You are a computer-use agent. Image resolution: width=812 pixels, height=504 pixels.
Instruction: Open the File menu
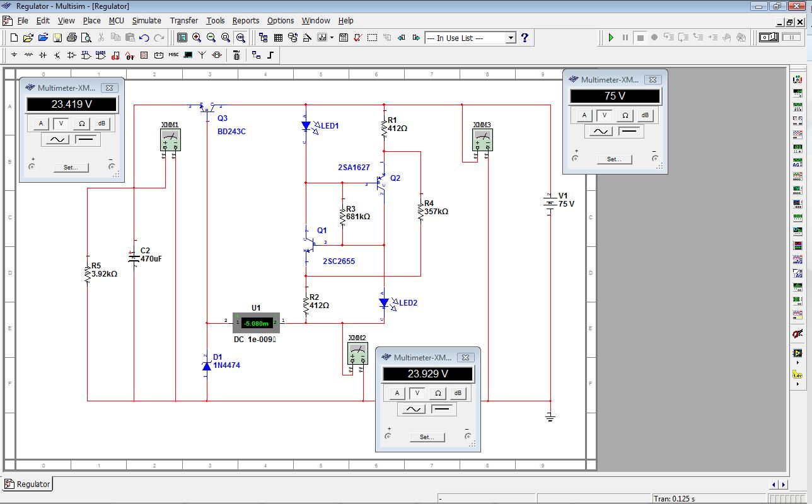coord(23,20)
